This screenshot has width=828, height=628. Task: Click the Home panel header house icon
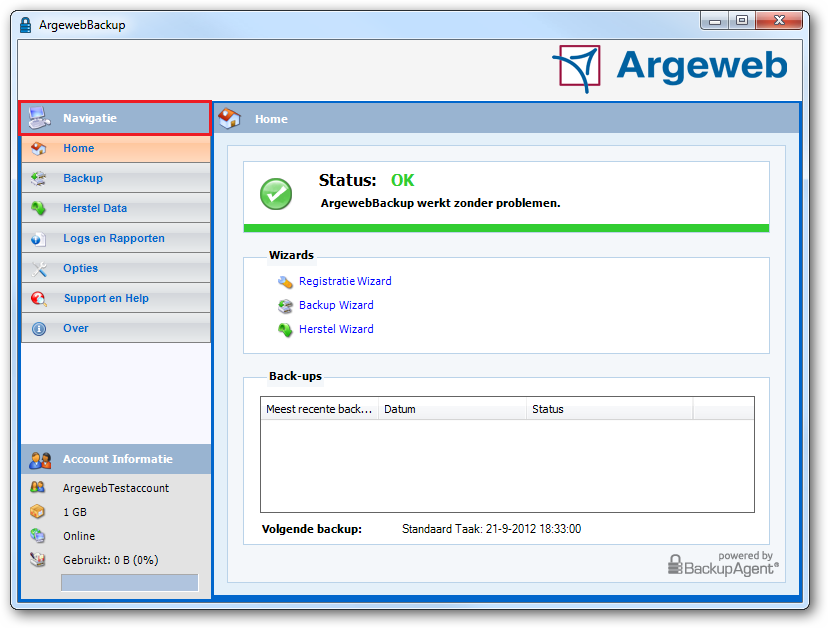pyautogui.click(x=230, y=118)
